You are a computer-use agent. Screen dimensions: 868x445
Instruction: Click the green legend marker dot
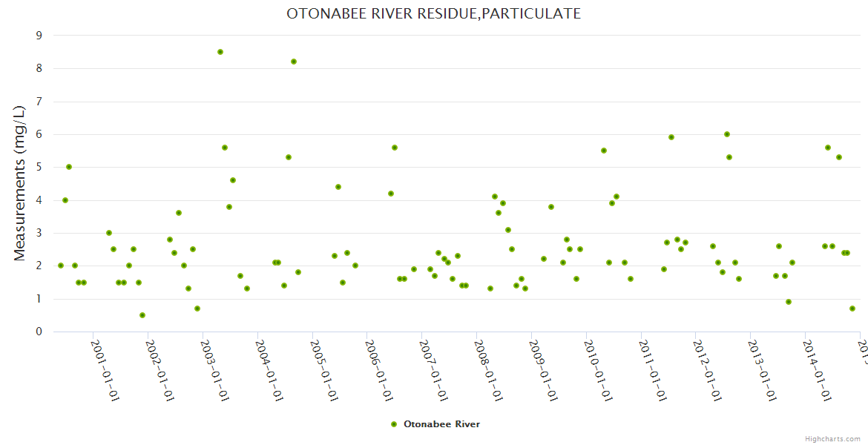tap(394, 424)
